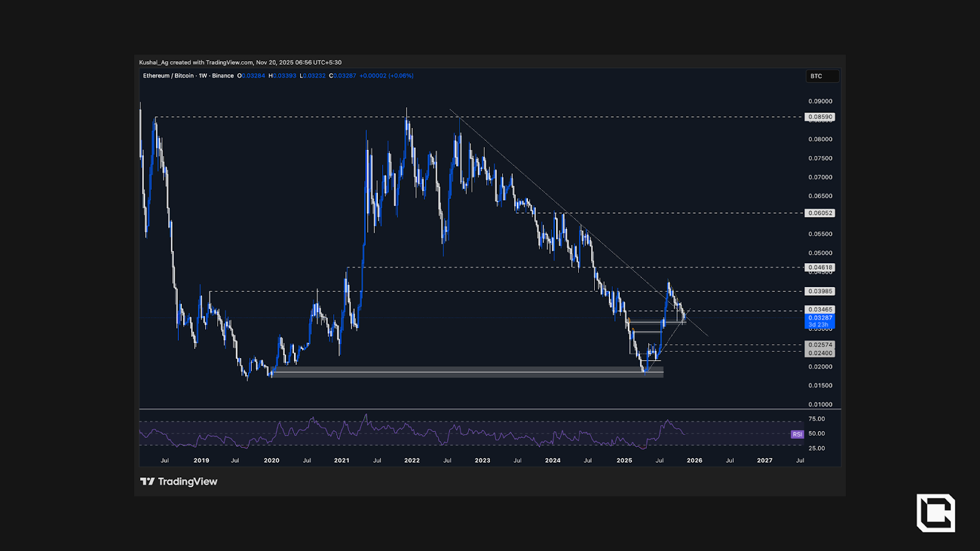Select the 0.03465 price level tag
This screenshot has width=980, height=551.
tap(820, 310)
